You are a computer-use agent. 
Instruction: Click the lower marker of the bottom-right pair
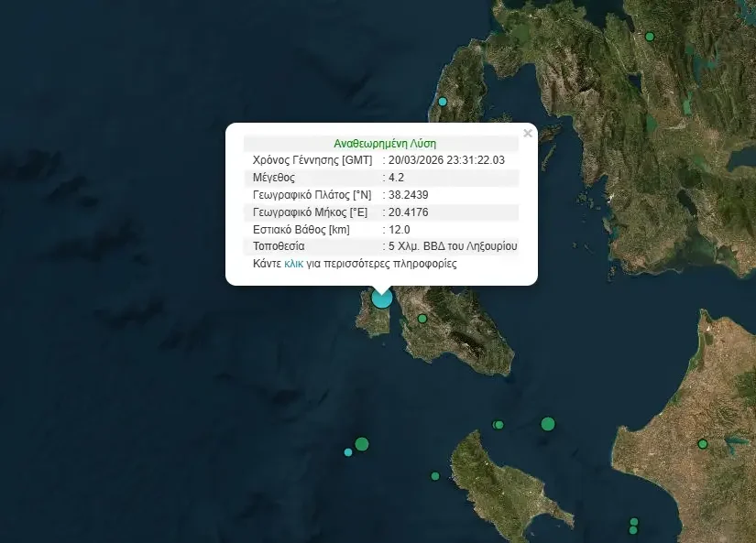point(631,529)
